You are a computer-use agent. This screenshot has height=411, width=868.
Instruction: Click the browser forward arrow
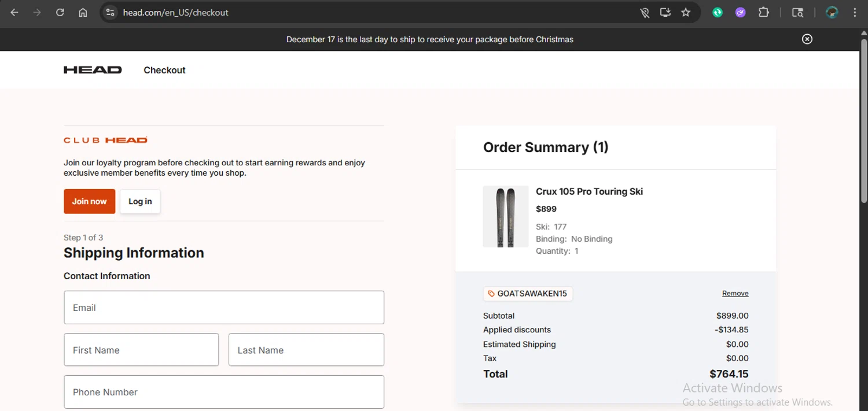(x=37, y=12)
